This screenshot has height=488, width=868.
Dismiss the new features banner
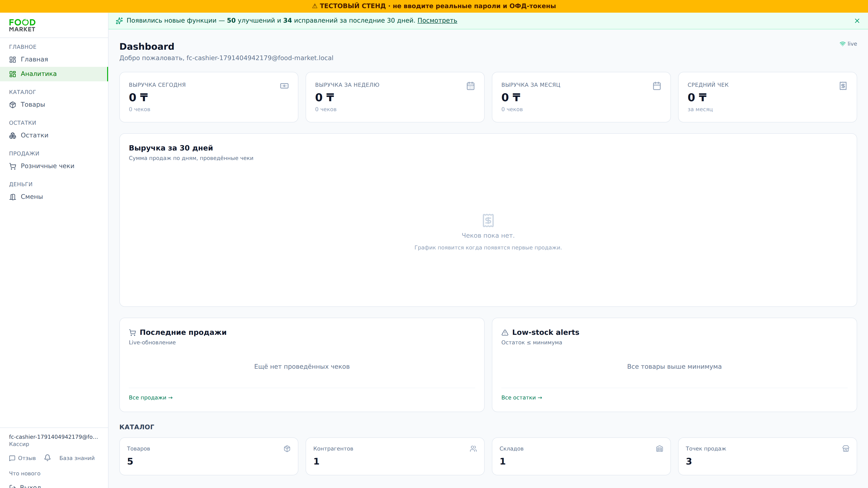(857, 21)
